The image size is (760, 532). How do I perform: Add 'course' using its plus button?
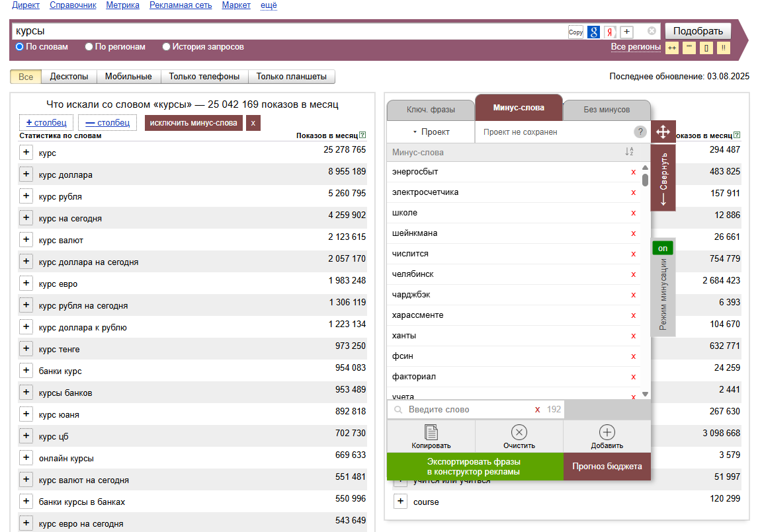tap(400, 502)
